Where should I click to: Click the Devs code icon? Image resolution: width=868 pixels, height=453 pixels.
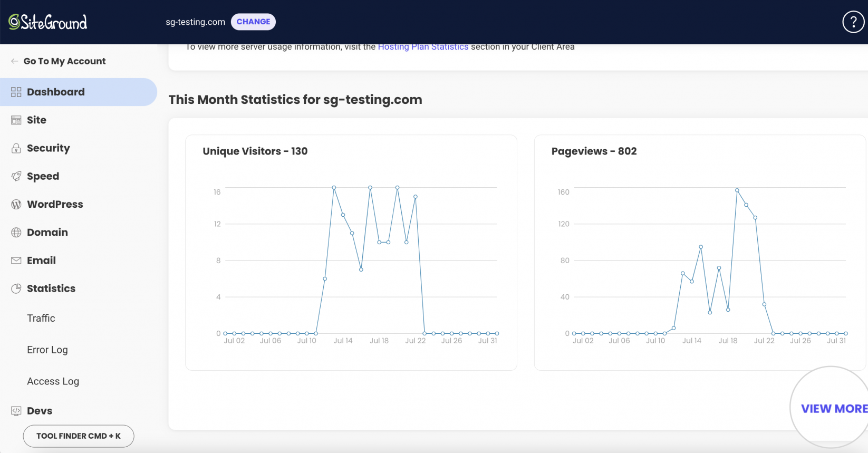tap(16, 411)
